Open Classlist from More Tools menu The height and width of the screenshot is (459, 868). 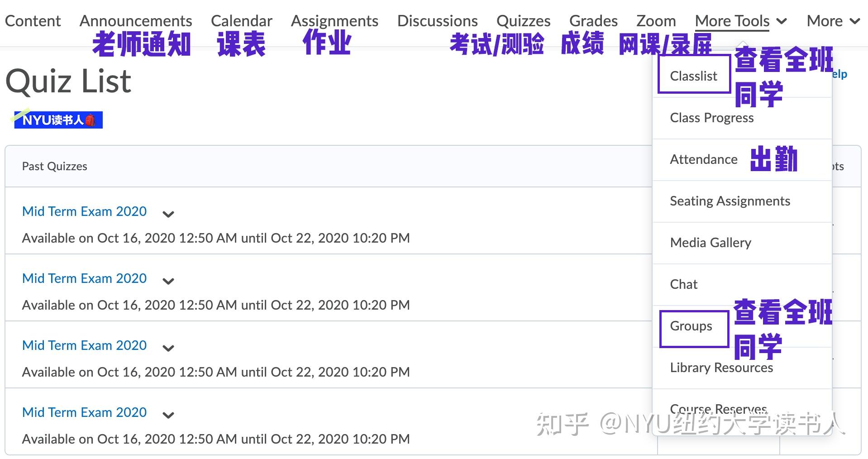point(693,76)
